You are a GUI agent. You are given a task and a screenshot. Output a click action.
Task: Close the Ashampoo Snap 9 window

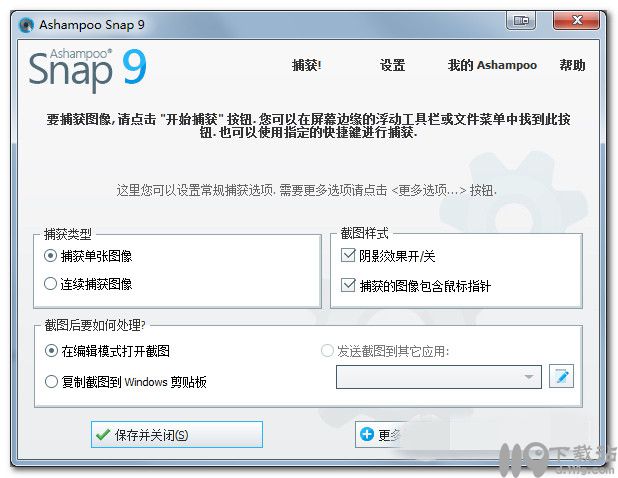pos(577,20)
